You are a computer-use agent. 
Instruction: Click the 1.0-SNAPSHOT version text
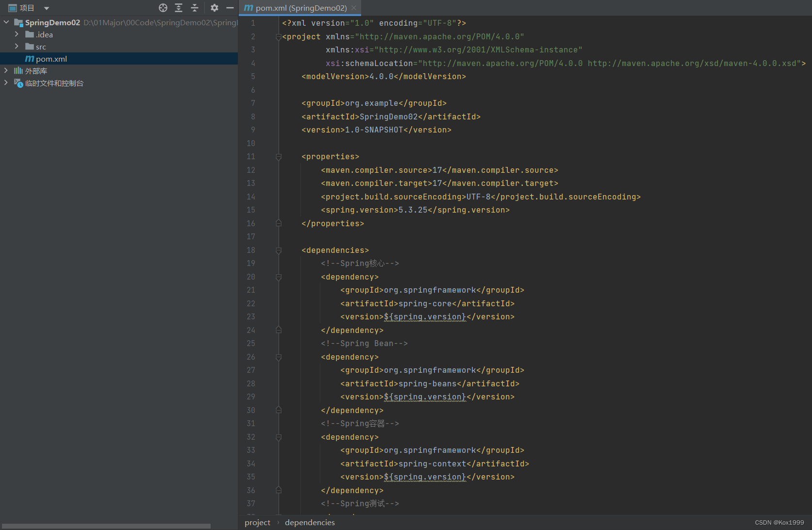[x=374, y=130]
